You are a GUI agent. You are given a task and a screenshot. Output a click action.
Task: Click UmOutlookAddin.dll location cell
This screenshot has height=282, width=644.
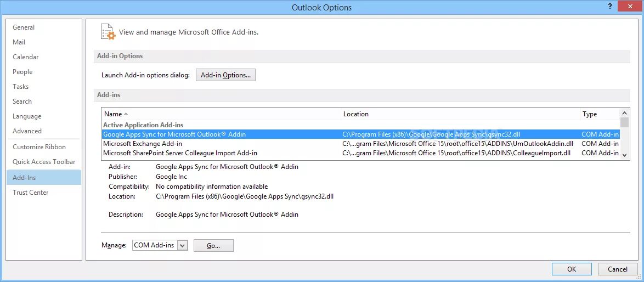458,144
